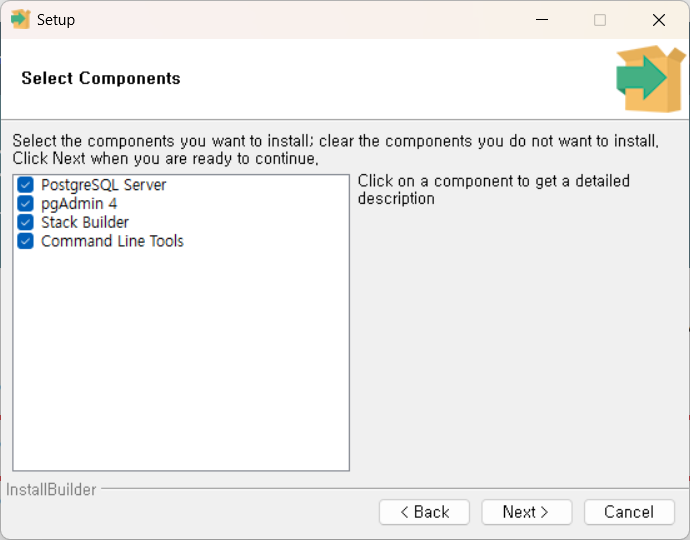The height and width of the screenshot is (540, 690).
Task: Click the Select Components heading
Action: (x=101, y=78)
